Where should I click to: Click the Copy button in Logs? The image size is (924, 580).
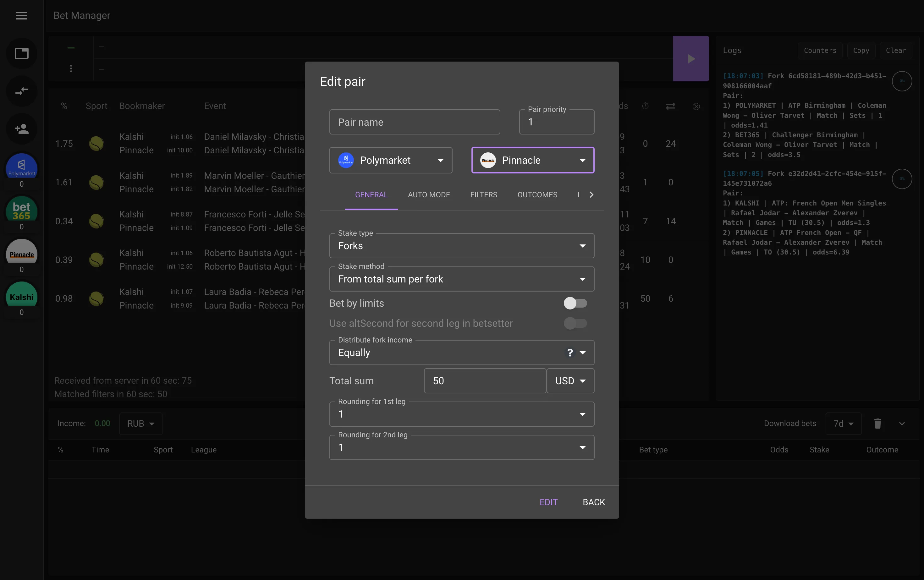coord(861,50)
